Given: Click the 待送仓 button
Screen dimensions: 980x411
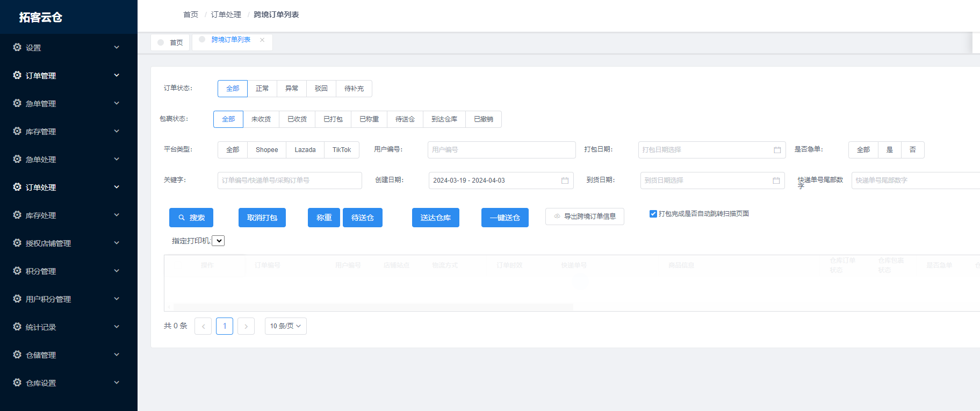Looking at the screenshot, I should (x=363, y=218).
